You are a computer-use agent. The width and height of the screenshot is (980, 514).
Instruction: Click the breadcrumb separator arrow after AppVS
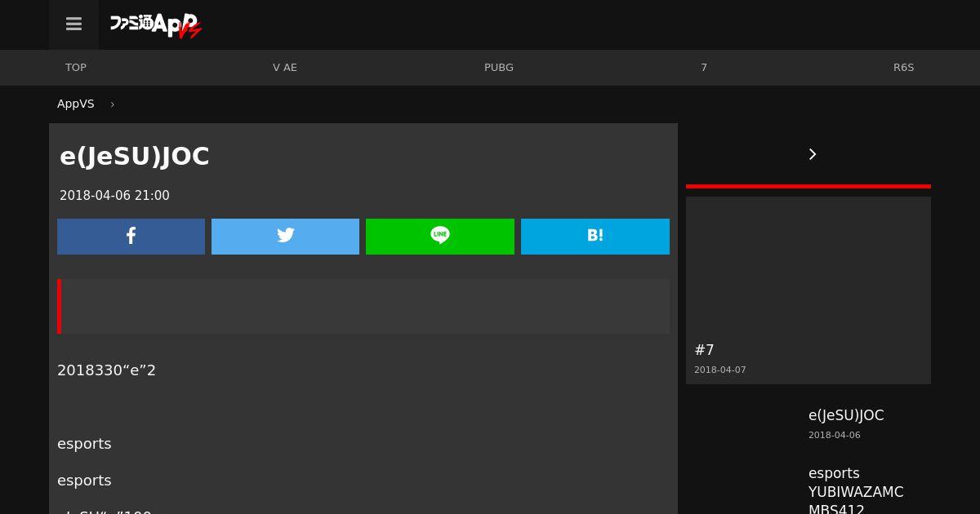pos(112,104)
